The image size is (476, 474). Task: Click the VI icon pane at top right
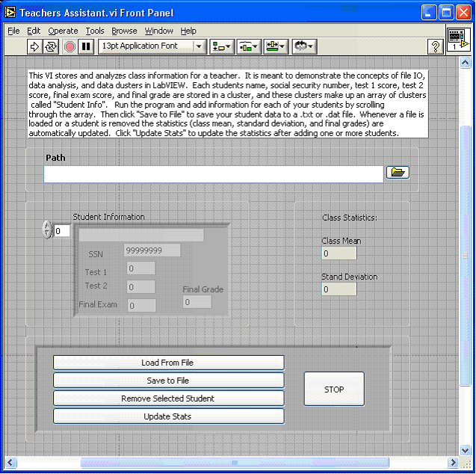pos(457,40)
